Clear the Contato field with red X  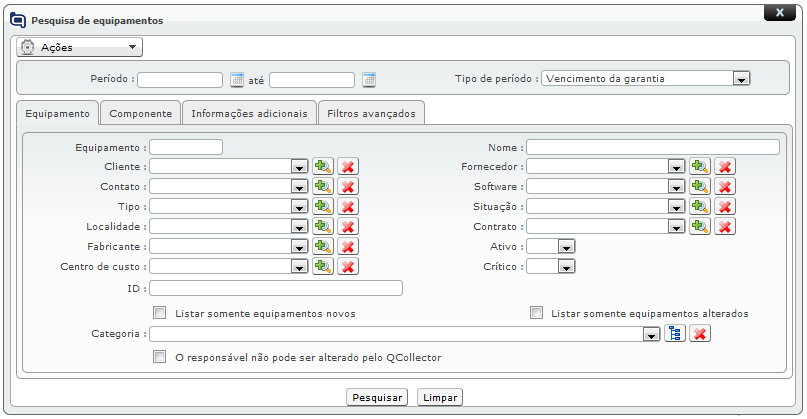tap(347, 187)
